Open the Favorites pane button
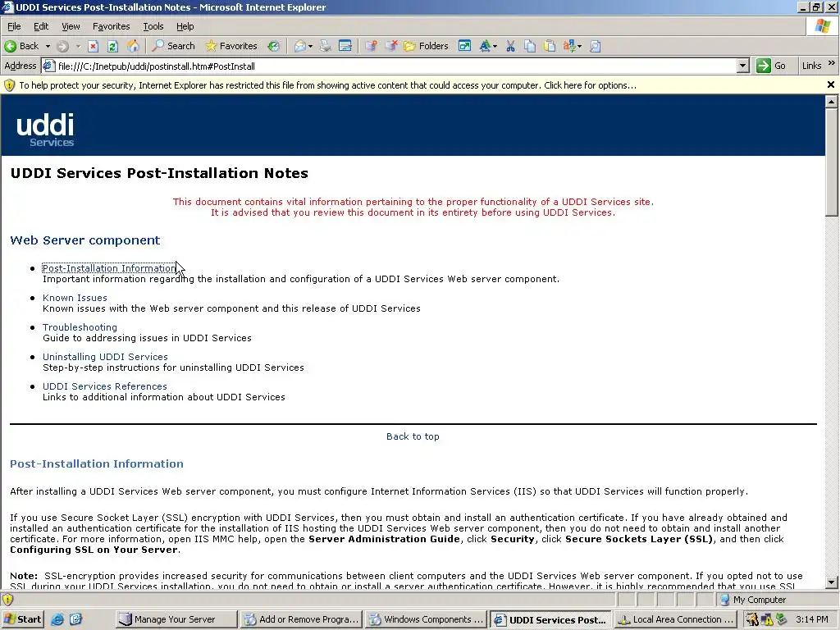The width and height of the screenshot is (840, 630). pos(231,46)
